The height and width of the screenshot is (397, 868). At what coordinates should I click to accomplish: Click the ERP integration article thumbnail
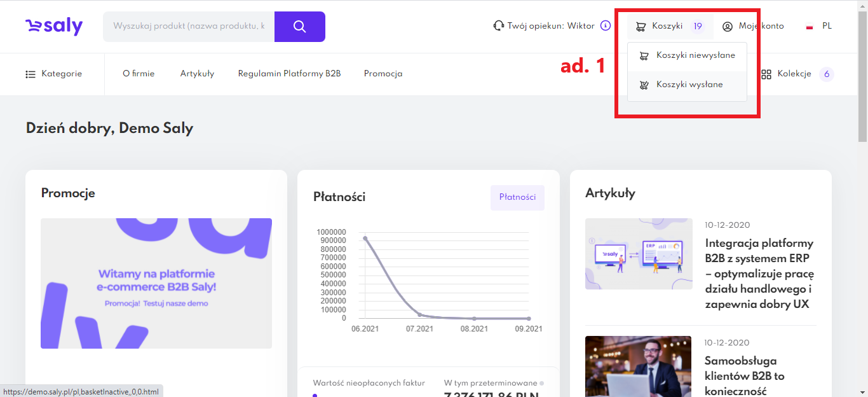point(639,254)
